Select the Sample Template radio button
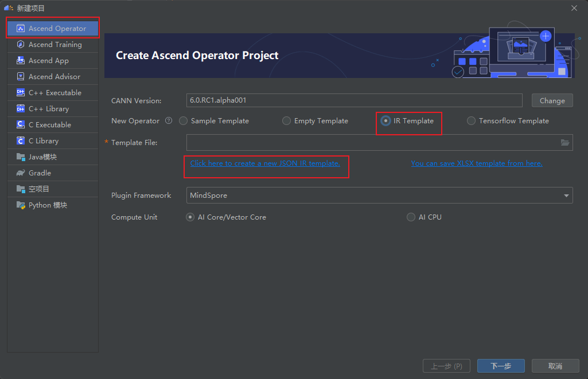Screen dimensions: 588x379 [x=183, y=121]
